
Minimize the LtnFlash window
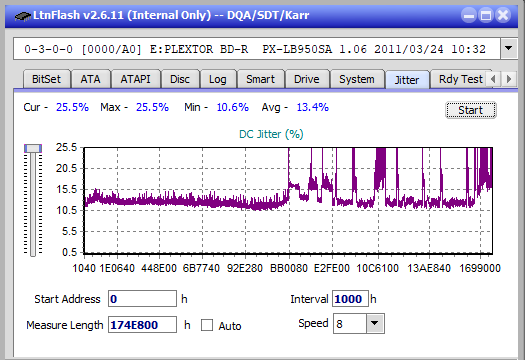(469, 15)
